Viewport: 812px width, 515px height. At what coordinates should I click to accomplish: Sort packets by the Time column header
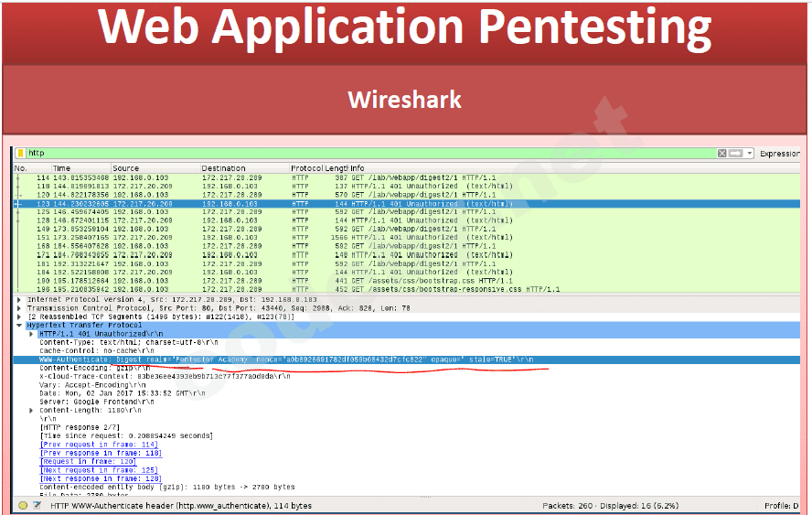click(x=61, y=168)
